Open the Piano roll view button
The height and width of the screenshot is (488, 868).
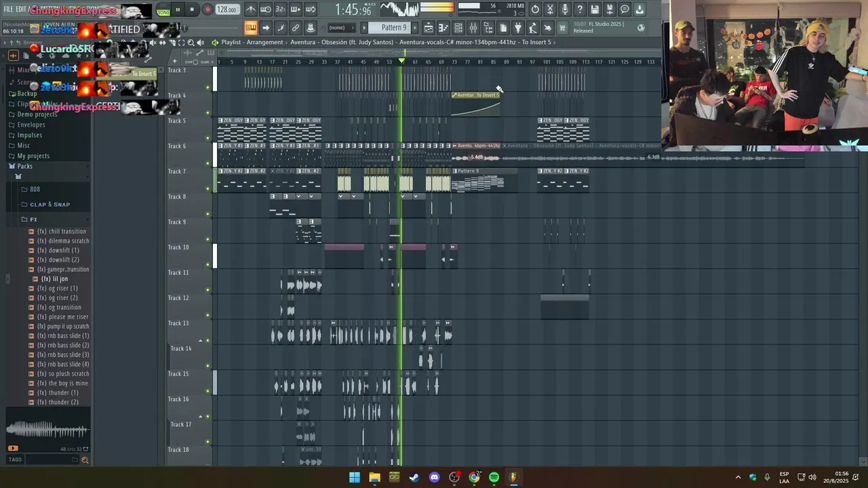tap(443, 28)
